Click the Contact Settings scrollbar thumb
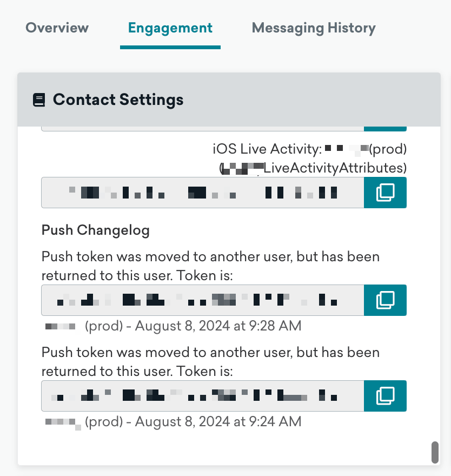 click(435, 452)
